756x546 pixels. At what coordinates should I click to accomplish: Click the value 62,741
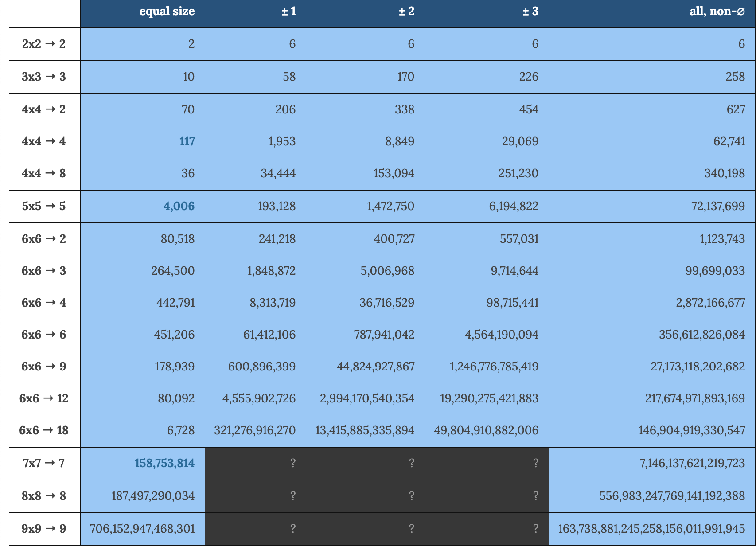(729, 141)
